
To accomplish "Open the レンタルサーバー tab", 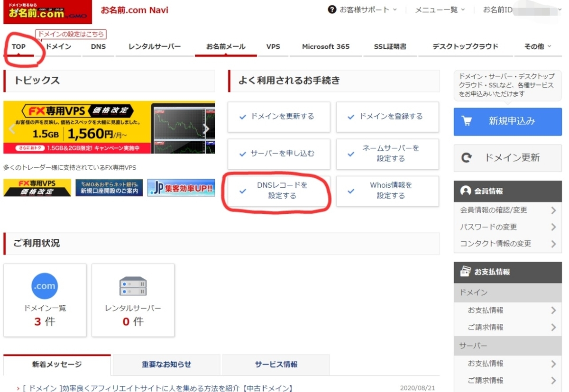I will pyautogui.click(x=155, y=46).
